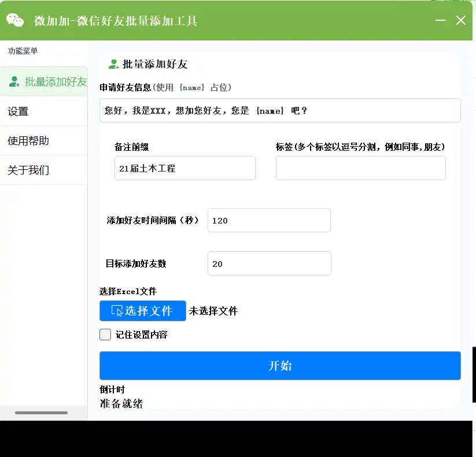The image size is (476, 457).
Task: Enable the 记住设置内容 checkbox
Action: click(105, 334)
